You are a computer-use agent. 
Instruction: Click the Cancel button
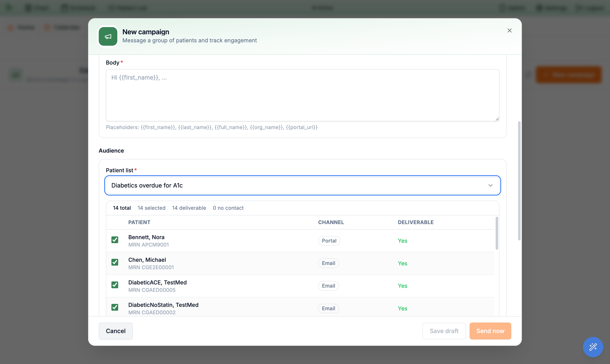click(x=116, y=331)
